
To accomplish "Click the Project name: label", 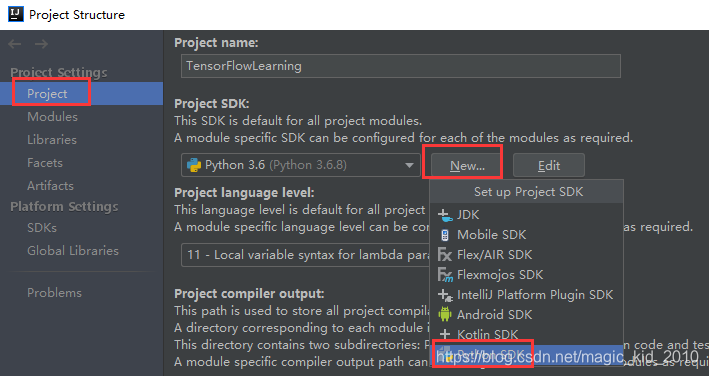I will [216, 43].
